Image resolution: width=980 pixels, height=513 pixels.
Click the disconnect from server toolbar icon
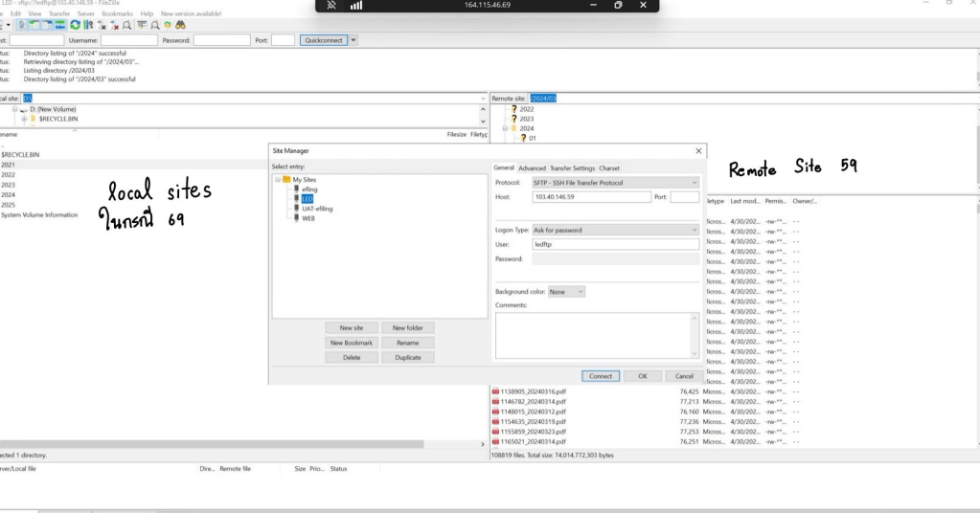114,26
